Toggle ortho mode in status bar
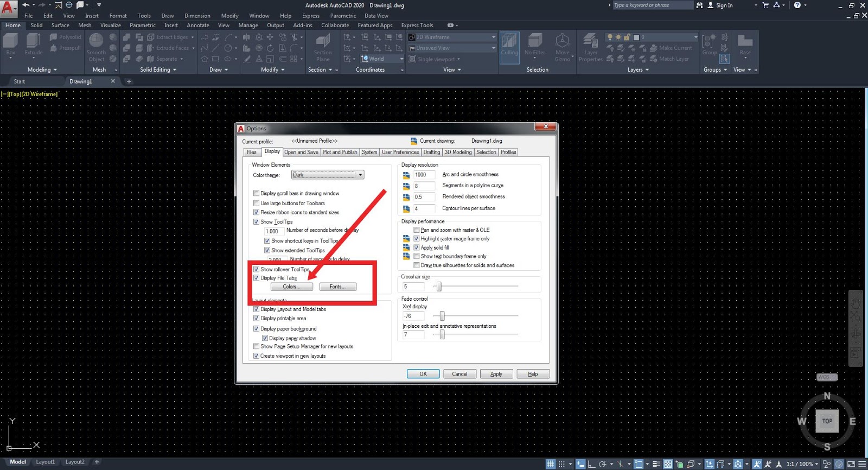Image resolution: width=868 pixels, height=470 pixels. [591, 464]
